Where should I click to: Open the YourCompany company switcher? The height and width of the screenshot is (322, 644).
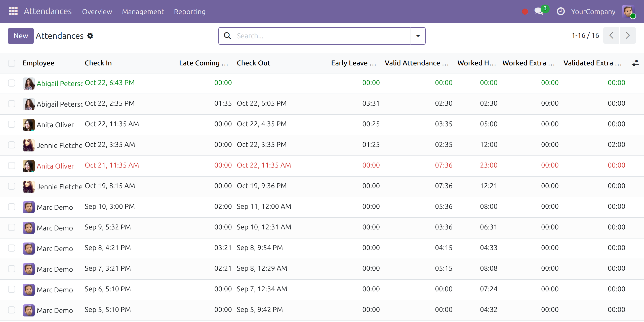pos(593,12)
